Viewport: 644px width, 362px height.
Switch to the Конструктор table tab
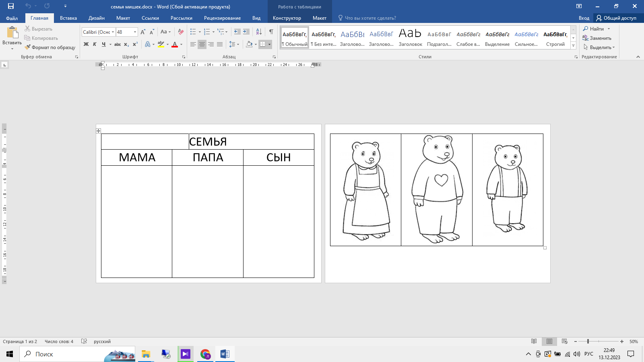287,18
